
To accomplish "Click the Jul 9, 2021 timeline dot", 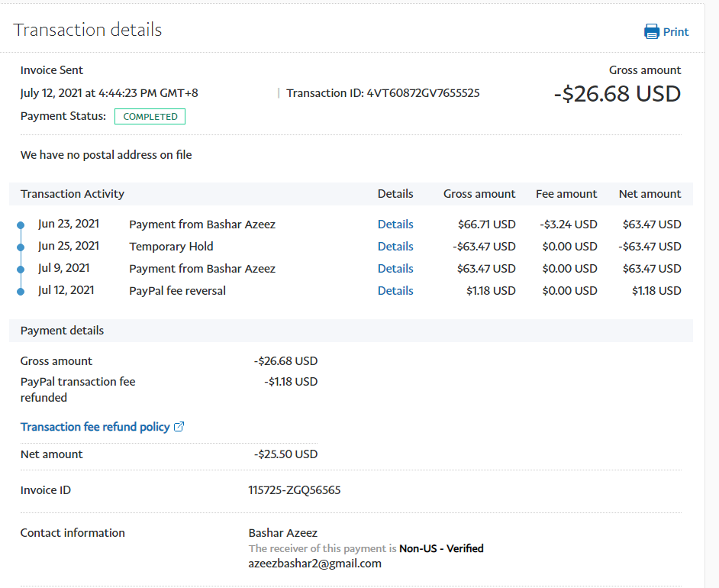I will pyautogui.click(x=21, y=269).
